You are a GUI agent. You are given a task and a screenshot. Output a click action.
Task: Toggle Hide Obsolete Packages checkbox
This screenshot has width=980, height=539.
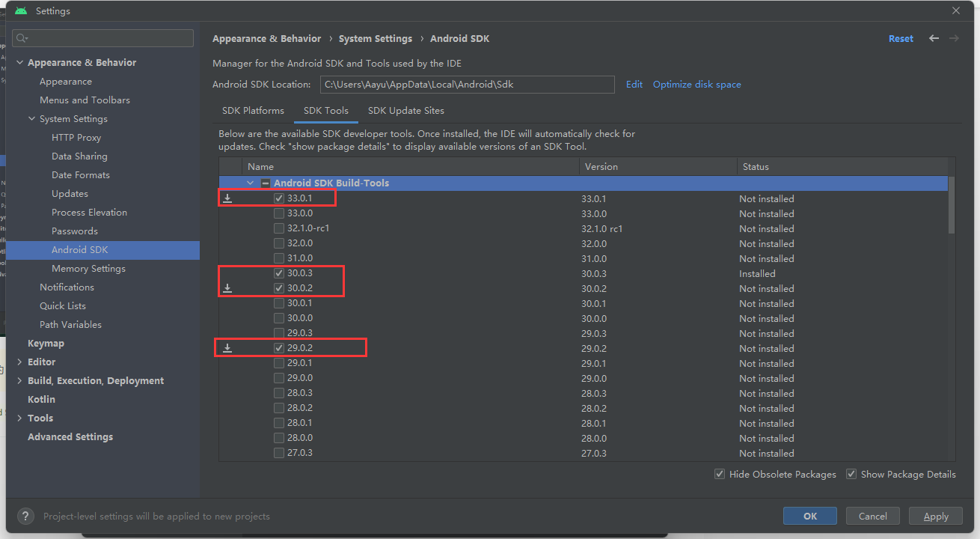(x=720, y=474)
